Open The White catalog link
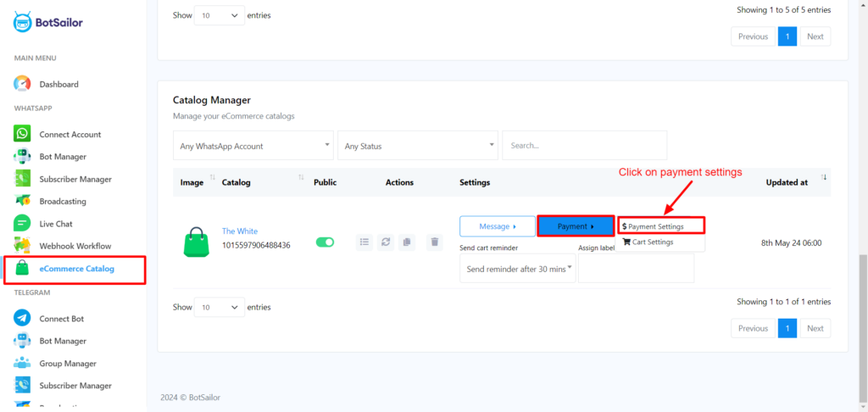 coord(240,231)
